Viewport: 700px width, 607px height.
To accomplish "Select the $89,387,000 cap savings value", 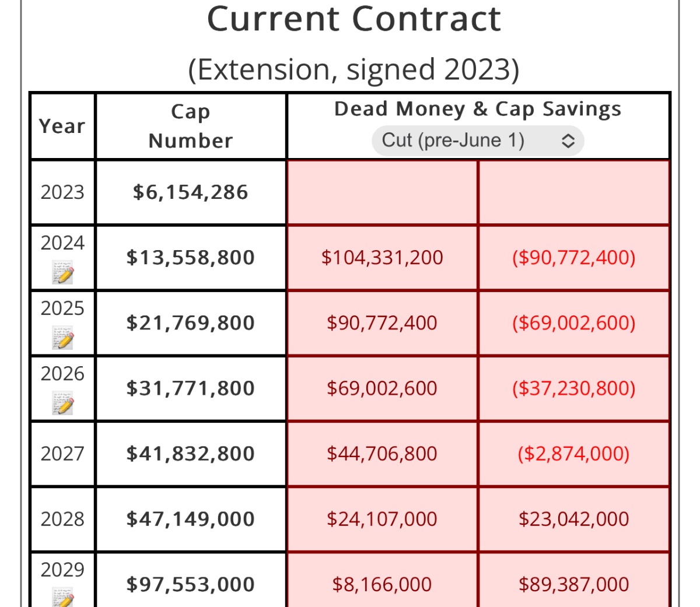I will coord(573,584).
